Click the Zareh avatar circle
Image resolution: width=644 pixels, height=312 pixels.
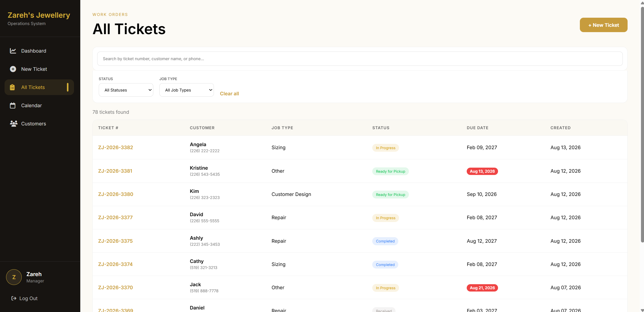14,277
